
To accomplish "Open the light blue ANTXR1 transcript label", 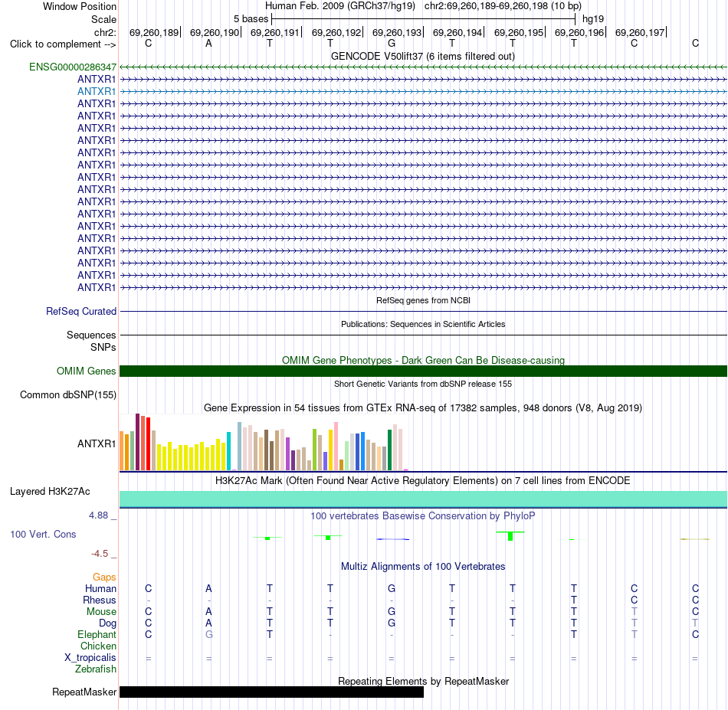I will pos(97,91).
